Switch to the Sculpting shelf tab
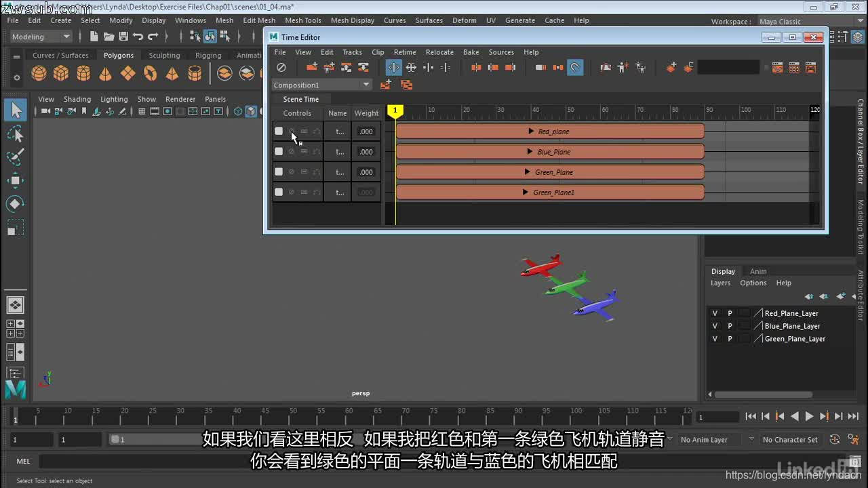 point(164,55)
